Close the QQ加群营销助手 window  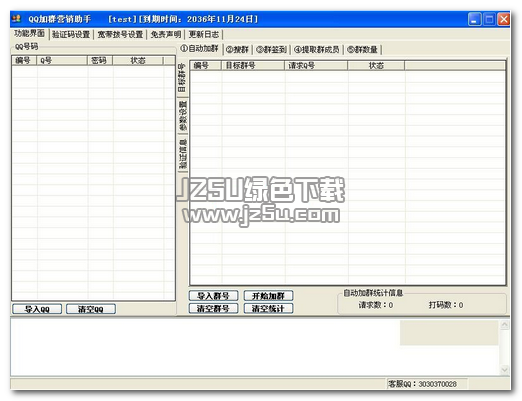(x=504, y=19)
